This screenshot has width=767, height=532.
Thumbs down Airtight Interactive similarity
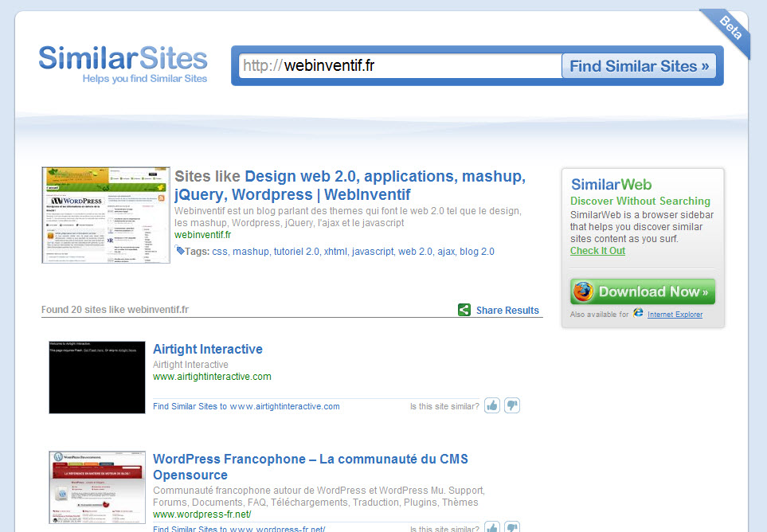click(x=512, y=405)
